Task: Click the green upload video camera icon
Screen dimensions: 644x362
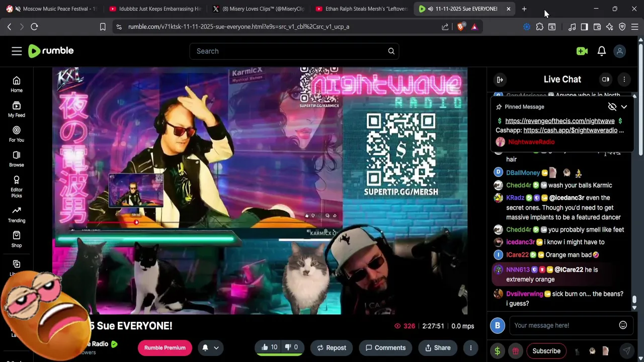Action: pyautogui.click(x=582, y=51)
